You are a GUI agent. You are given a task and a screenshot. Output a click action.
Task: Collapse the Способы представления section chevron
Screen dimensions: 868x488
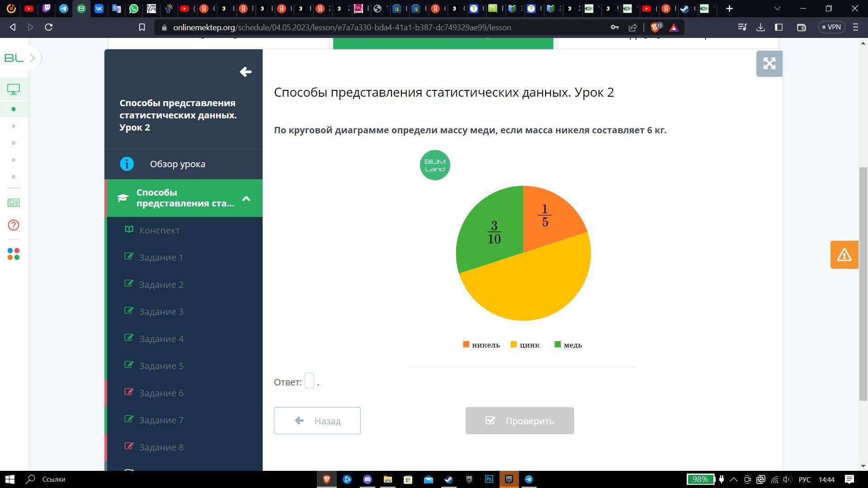(x=246, y=198)
